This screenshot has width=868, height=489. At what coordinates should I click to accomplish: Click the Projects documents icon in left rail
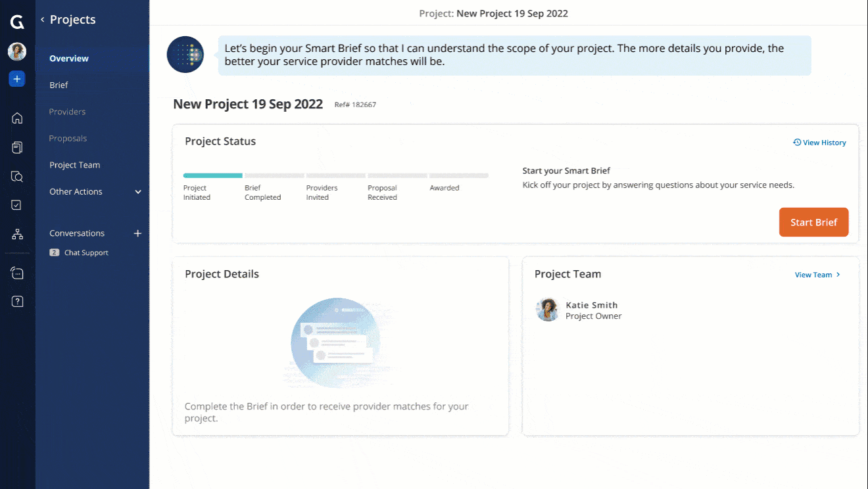click(x=16, y=147)
